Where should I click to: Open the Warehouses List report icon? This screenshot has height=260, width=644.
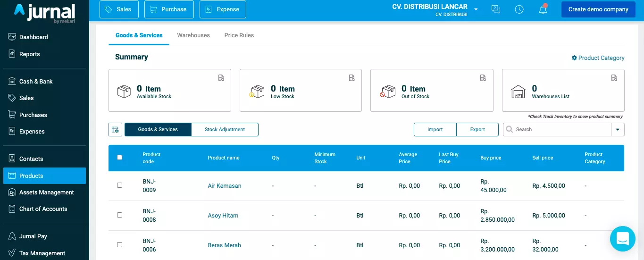pyautogui.click(x=614, y=78)
